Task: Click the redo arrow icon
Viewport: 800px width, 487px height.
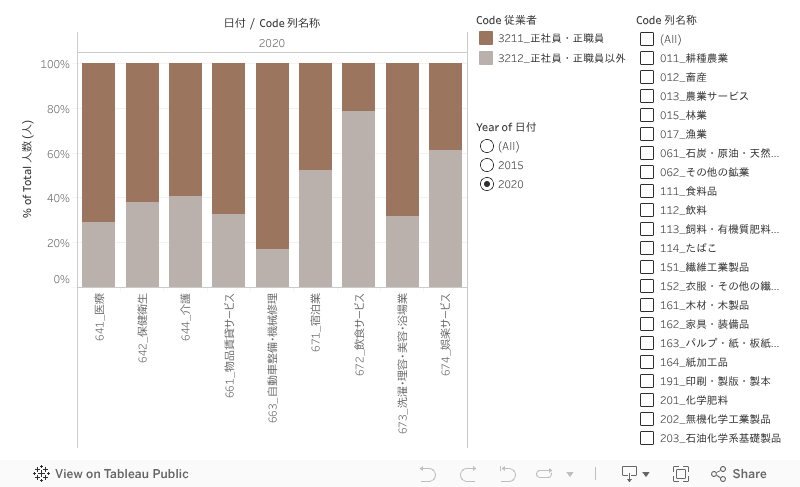Action: point(468,474)
